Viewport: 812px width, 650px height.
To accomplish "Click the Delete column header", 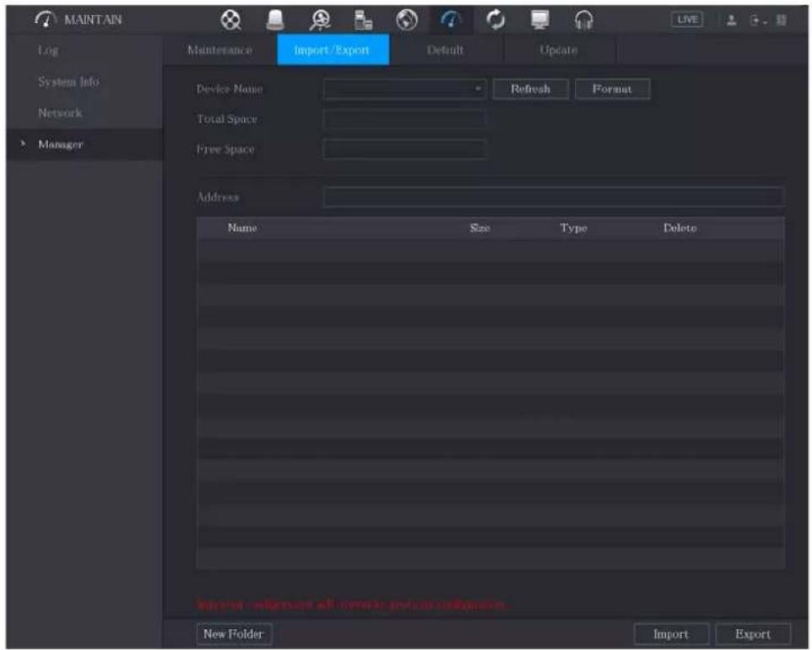I will point(679,228).
